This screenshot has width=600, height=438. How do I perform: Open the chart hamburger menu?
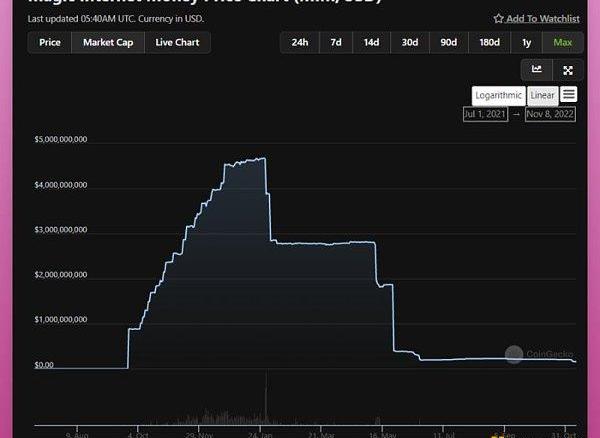[569, 94]
